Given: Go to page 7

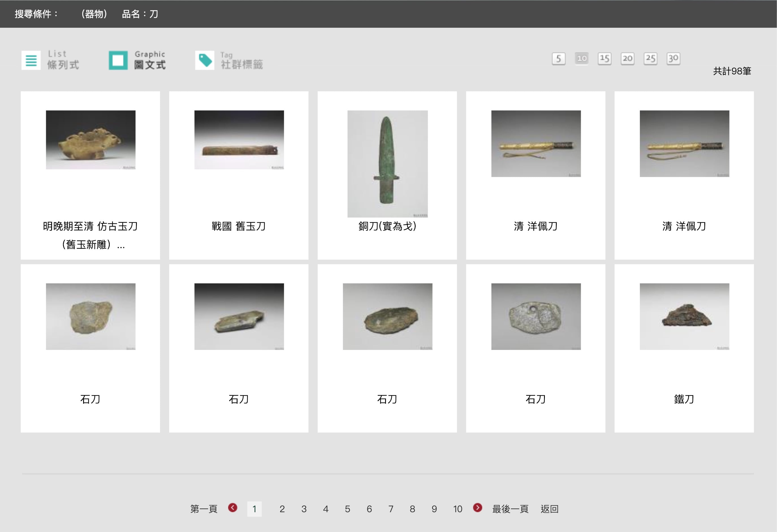Looking at the screenshot, I should (391, 509).
